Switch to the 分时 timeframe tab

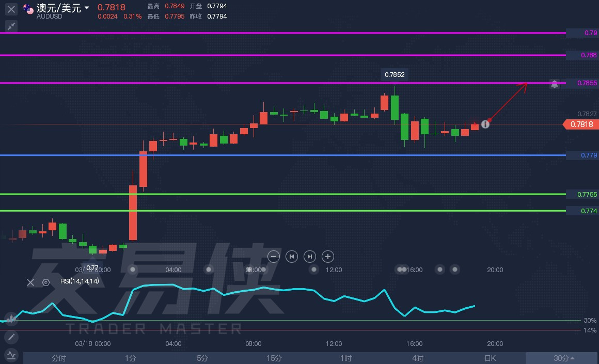[59, 358]
